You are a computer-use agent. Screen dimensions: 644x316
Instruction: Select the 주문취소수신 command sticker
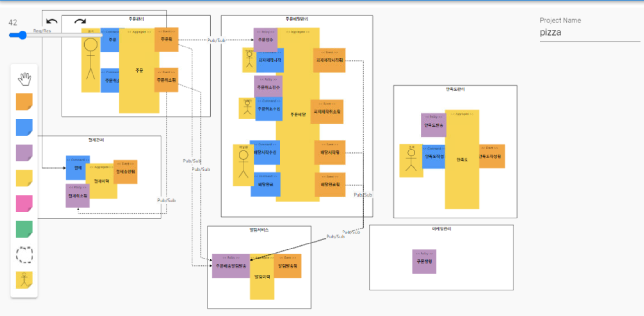(x=269, y=109)
